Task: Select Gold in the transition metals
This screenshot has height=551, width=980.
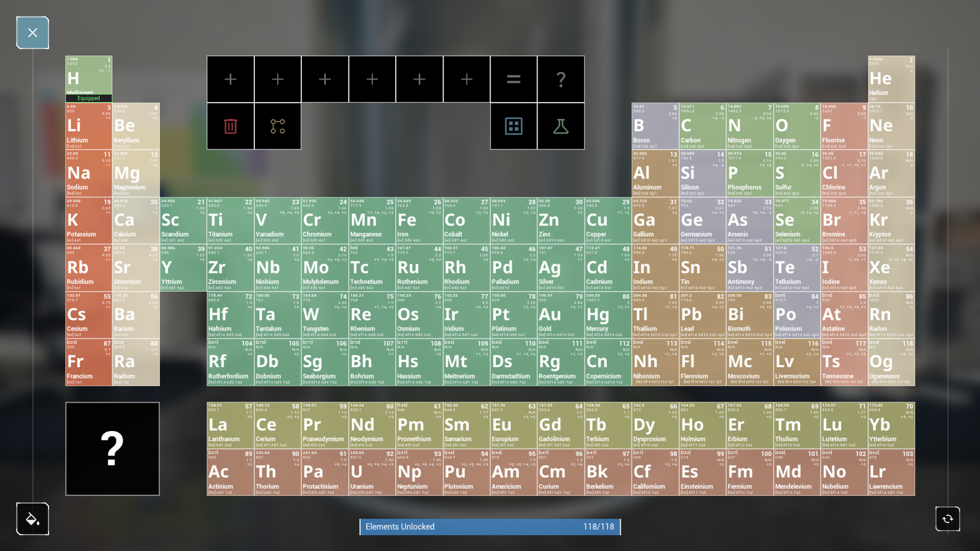Action: (560, 315)
